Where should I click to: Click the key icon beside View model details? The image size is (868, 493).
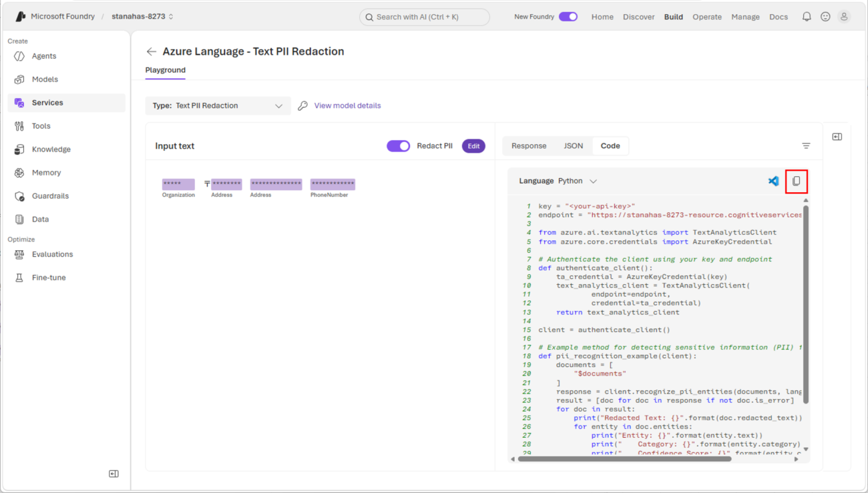coord(302,105)
